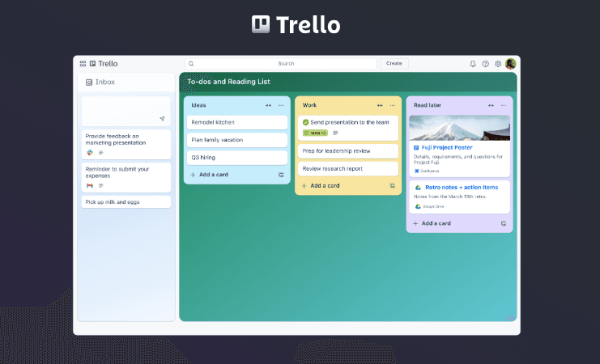This screenshot has width=600, height=364.
Task: Click the Fuji mountain cover image
Action: click(460, 128)
